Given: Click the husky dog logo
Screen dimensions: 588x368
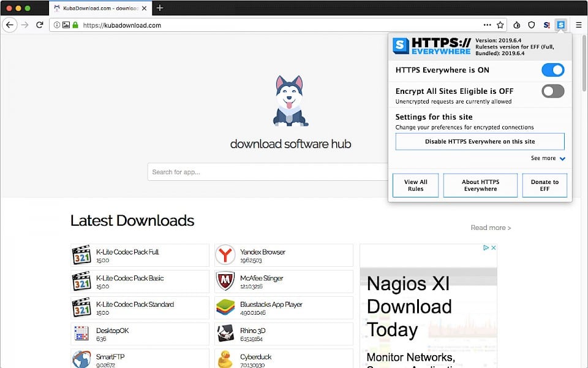Looking at the screenshot, I should pyautogui.click(x=290, y=101).
